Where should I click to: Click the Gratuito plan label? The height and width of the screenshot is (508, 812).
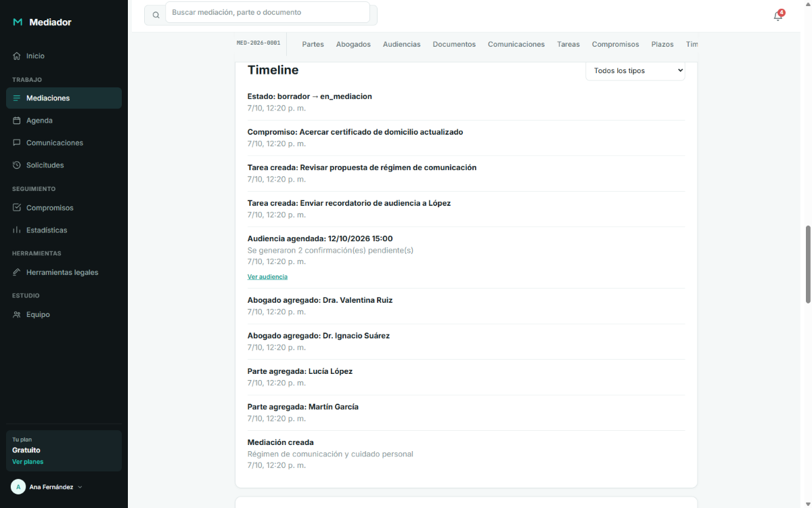(x=26, y=450)
